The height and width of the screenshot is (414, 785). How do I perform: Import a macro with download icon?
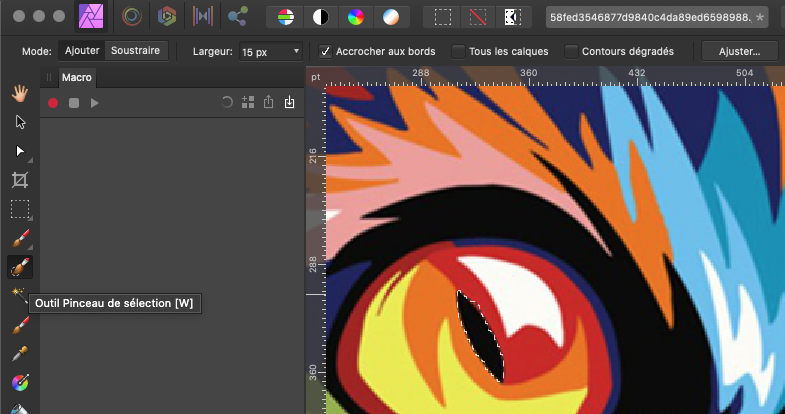289,103
